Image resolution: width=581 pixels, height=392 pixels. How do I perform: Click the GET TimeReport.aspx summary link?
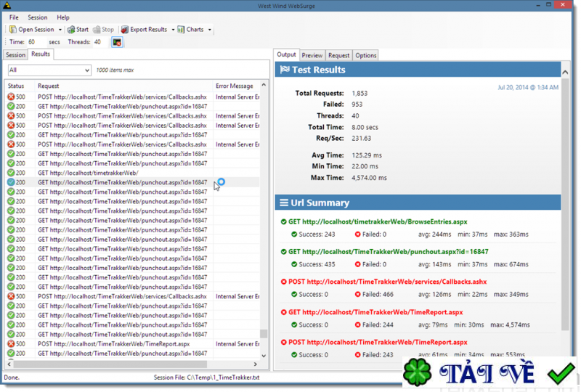pos(375,312)
